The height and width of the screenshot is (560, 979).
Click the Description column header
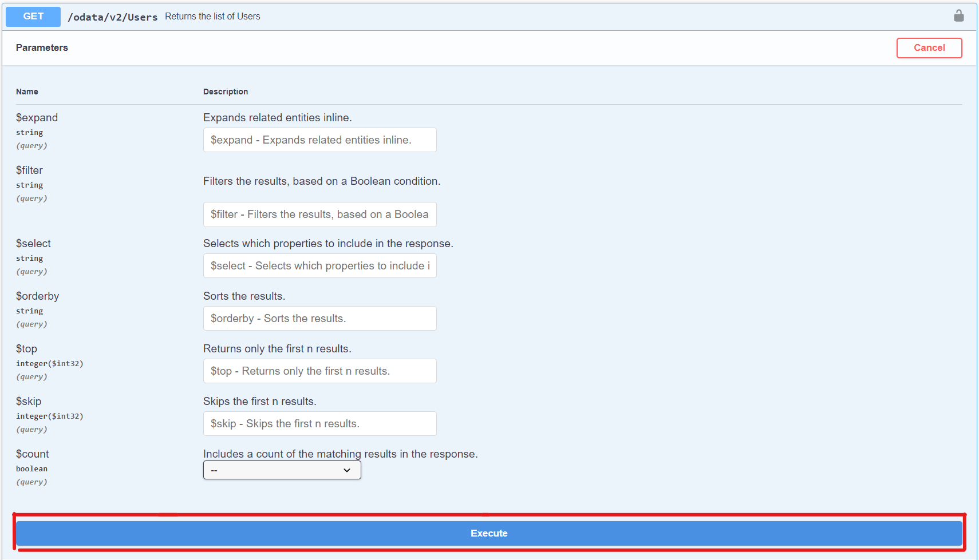pos(226,92)
